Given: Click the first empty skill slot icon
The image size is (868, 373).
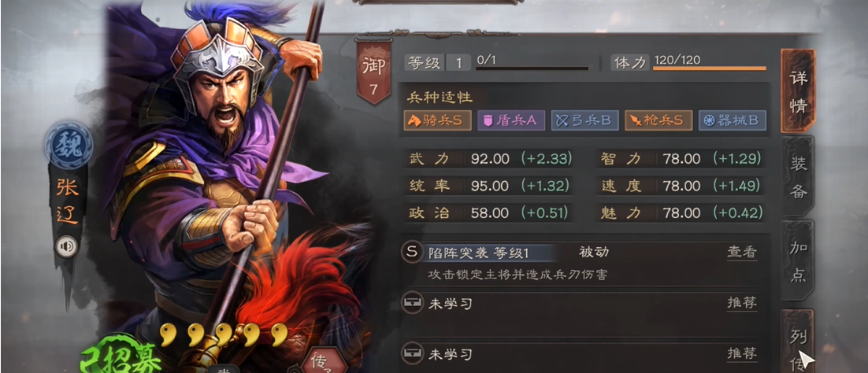Looking at the screenshot, I should coord(411,303).
